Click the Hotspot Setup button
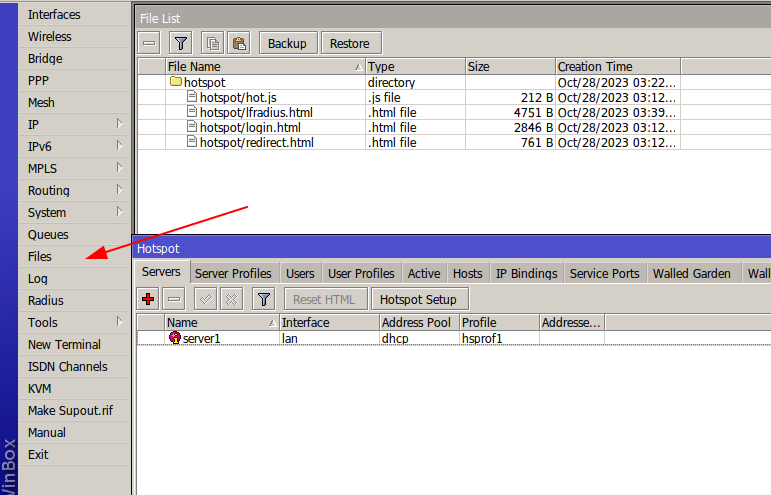 (x=419, y=299)
